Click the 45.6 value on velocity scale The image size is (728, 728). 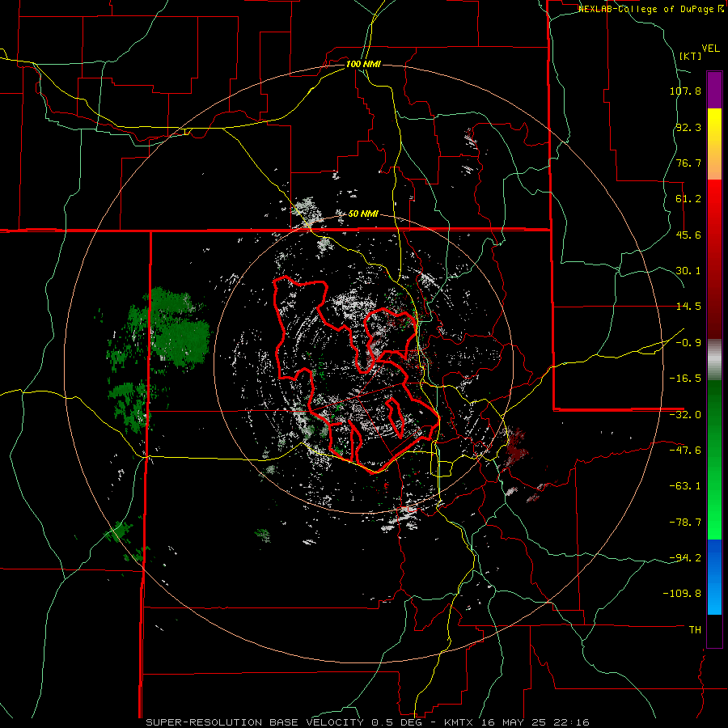(688, 235)
